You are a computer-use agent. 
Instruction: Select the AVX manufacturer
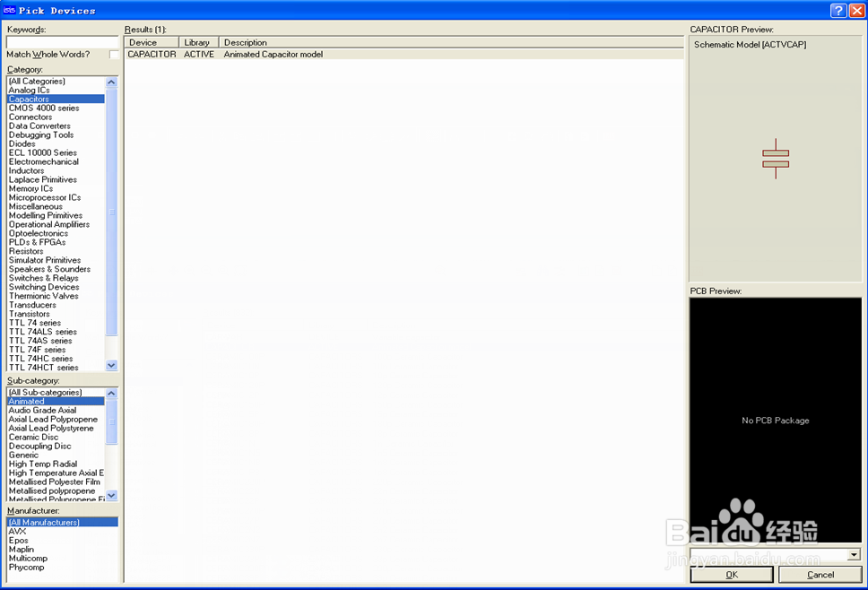click(18, 531)
